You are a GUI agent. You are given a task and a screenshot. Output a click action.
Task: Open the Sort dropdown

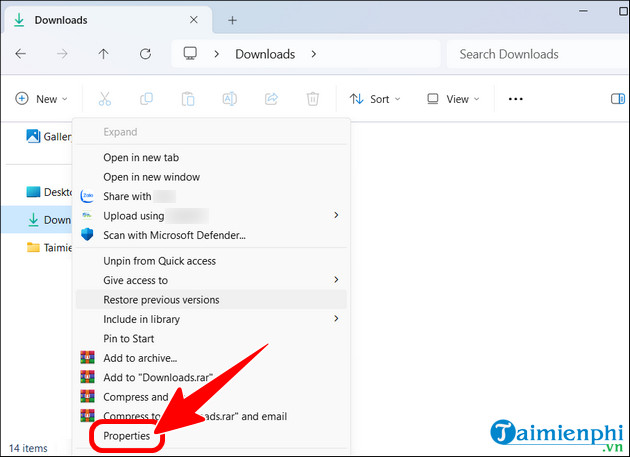point(375,99)
